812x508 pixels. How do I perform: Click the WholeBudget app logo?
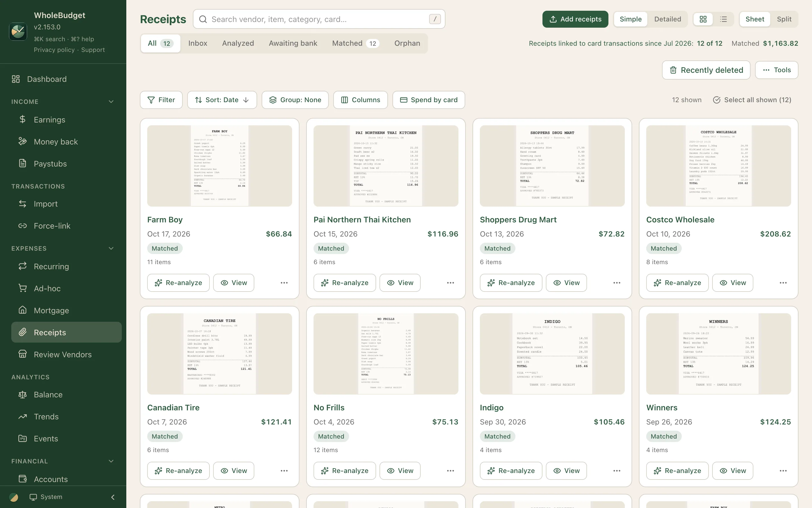pos(18,32)
